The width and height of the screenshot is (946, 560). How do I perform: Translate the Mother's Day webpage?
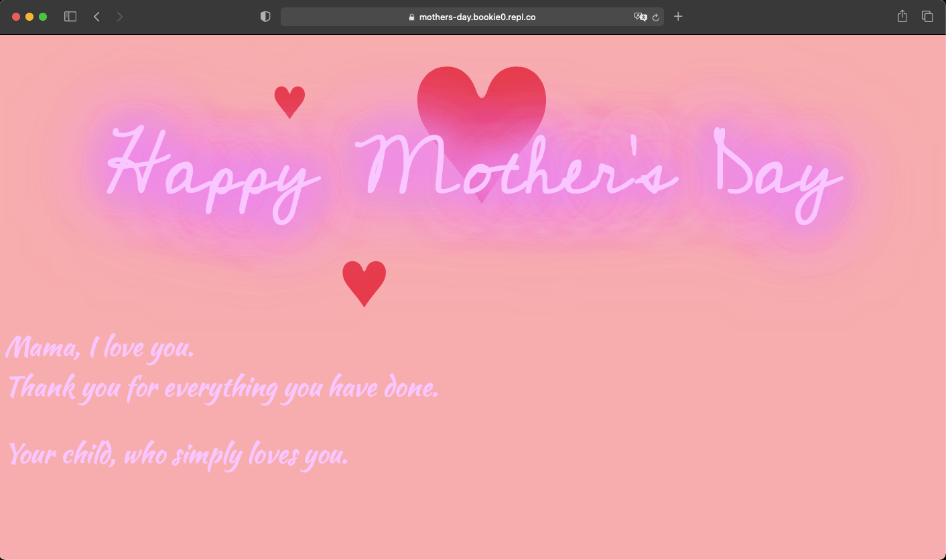[640, 16]
